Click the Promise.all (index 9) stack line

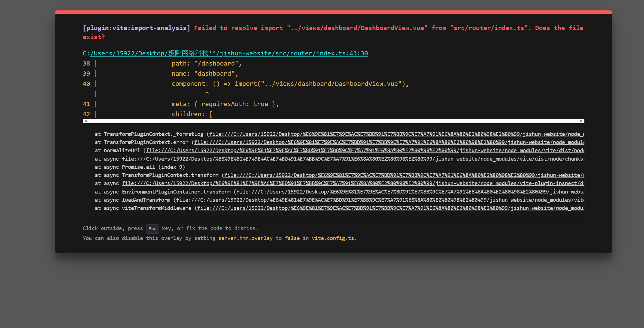click(140, 167)
